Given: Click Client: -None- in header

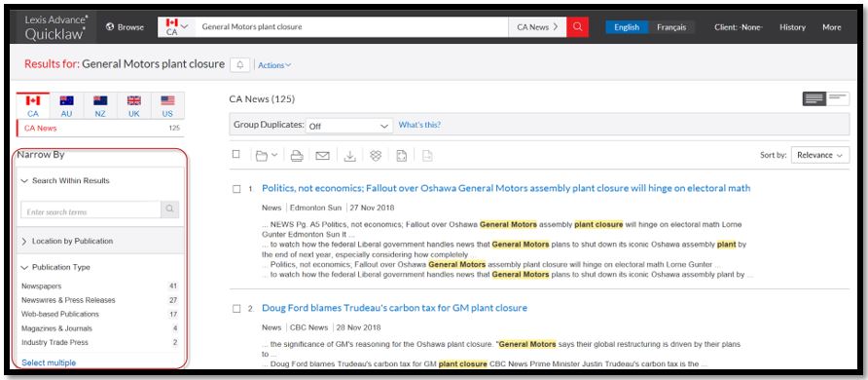Looking at the screenshot, I should click(x=739, y=27).
